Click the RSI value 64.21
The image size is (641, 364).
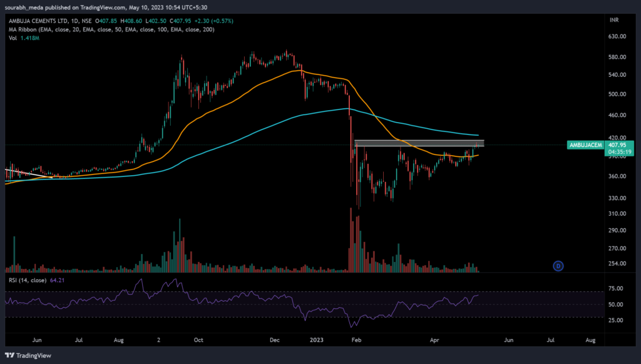tap(57, 280)
